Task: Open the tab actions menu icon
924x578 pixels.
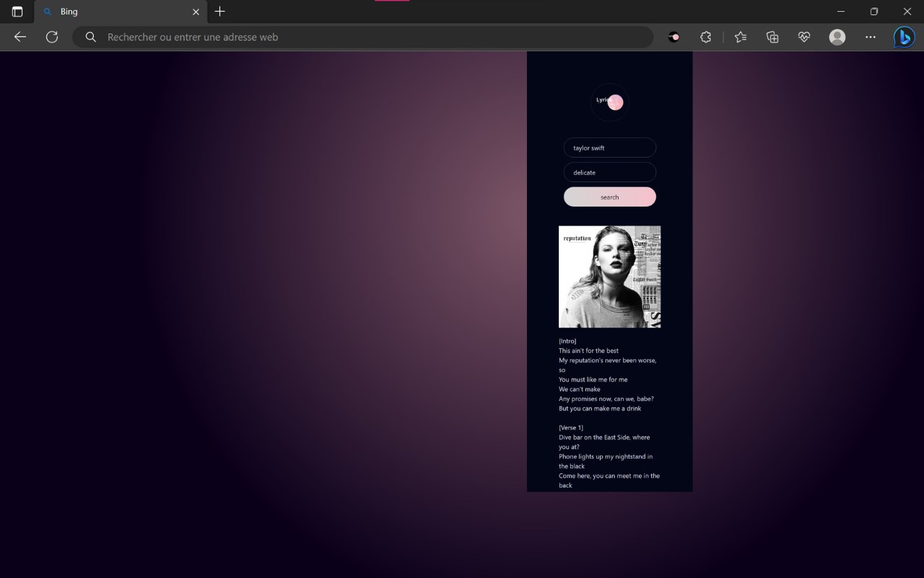Action: coord(17,12)
